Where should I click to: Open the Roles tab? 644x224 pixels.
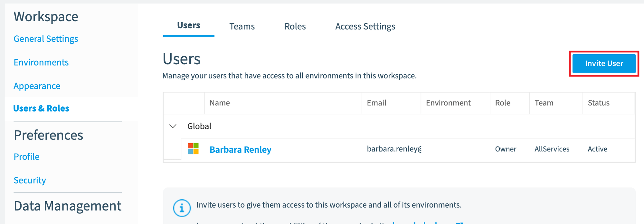click(x=295, y=26)
